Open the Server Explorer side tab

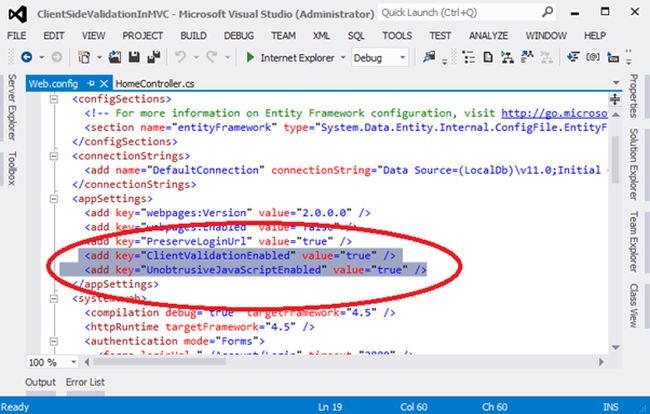pos(12,107)
